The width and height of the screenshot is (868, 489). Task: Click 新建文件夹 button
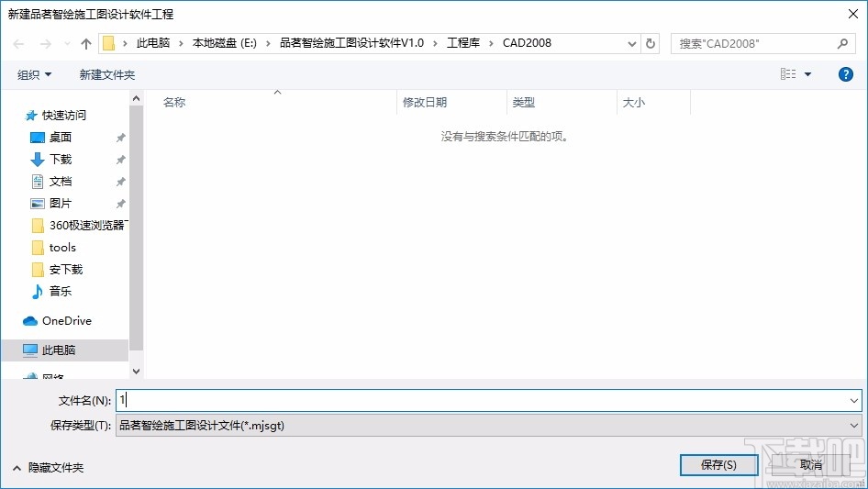pyautogui.click(x=106, y=74)
